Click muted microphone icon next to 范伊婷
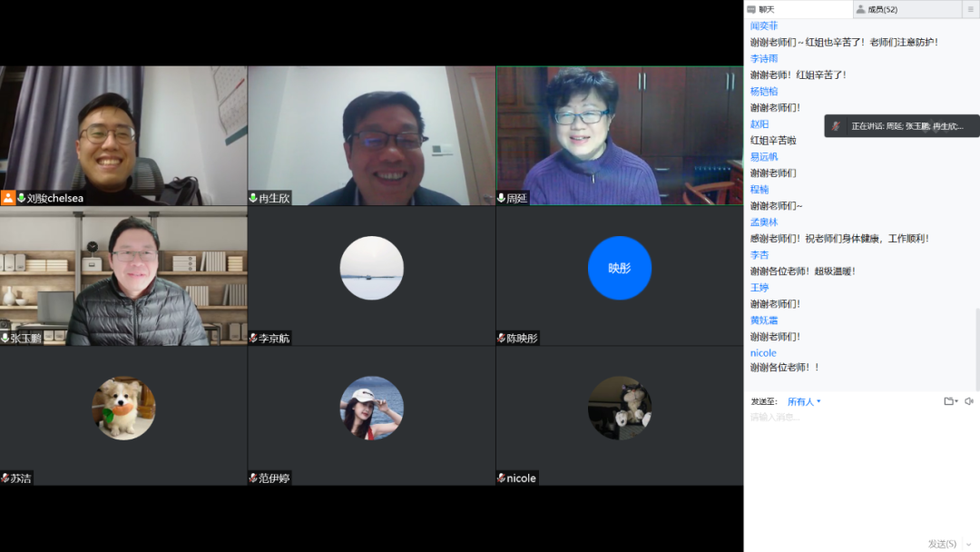This screenshot has width=980, height=552. pyautogui.click(x=253, y=478)
